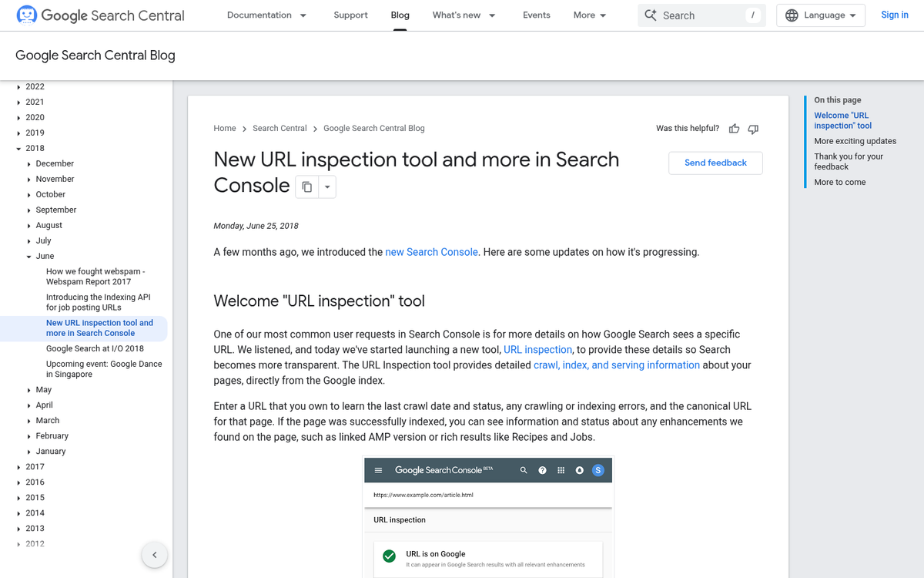This screenshot has width=924, height=578.
Task: Click the Google Search Central logo icon
Action: 25,15
